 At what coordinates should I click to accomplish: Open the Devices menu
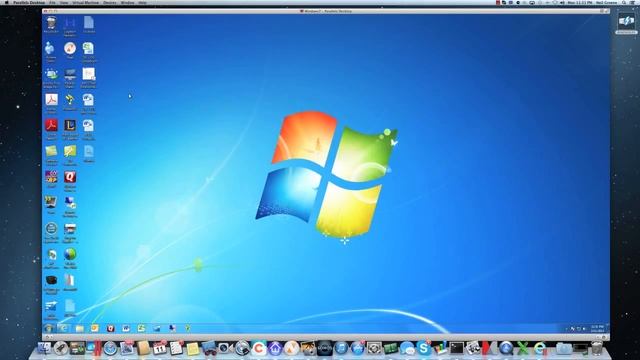(109, 2)
